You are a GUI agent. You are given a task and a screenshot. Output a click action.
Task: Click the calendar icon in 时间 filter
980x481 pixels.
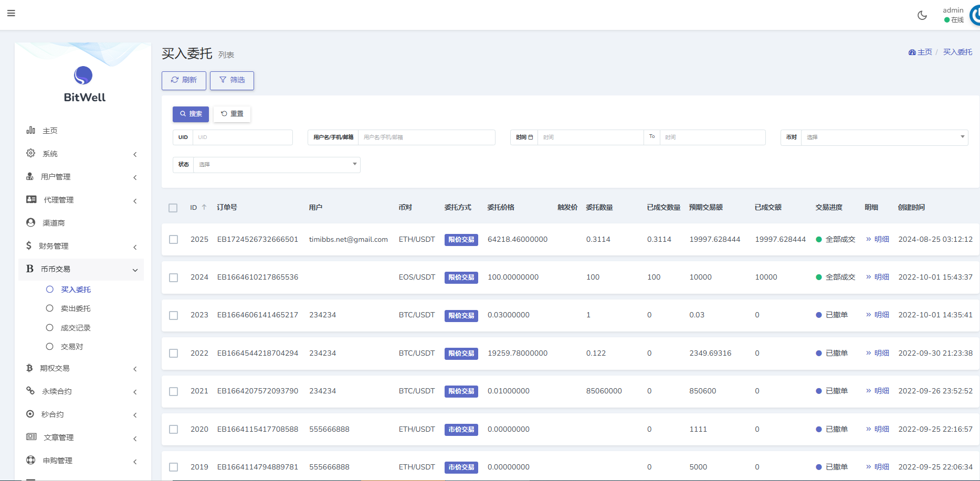[531, 137]
